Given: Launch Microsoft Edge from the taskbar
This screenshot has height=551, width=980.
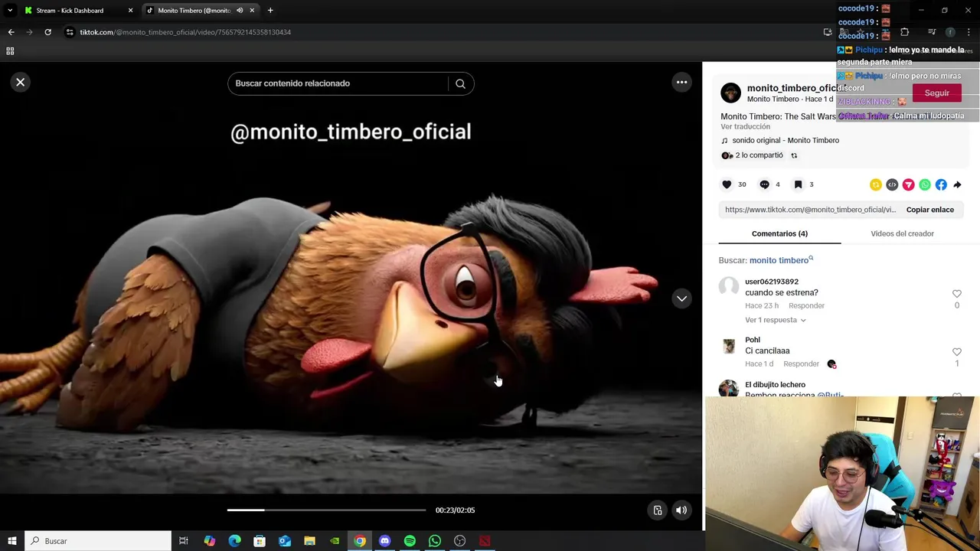Looking at the screenshot, I should point(234,541).
